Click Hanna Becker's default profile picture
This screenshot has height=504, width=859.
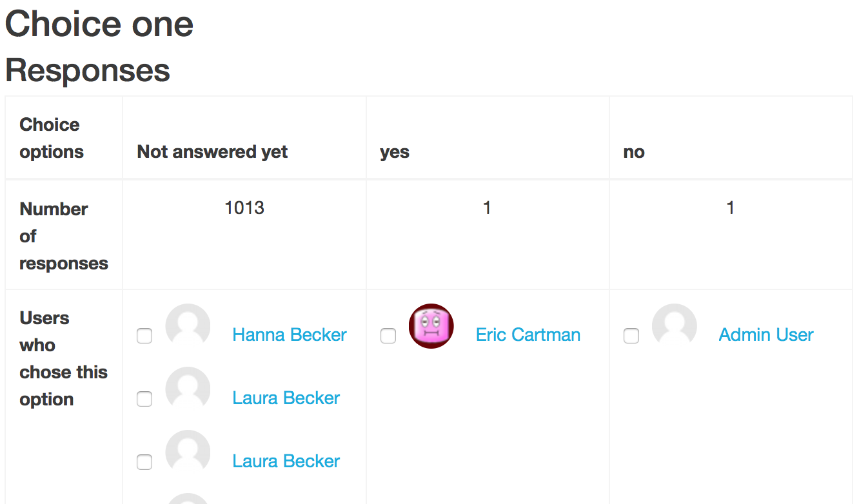click(x=188, y=326)
